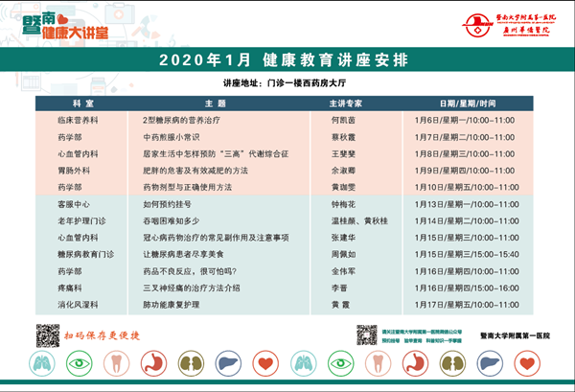Click the red circular hospital emblem at top right

(x=477, y=25)
